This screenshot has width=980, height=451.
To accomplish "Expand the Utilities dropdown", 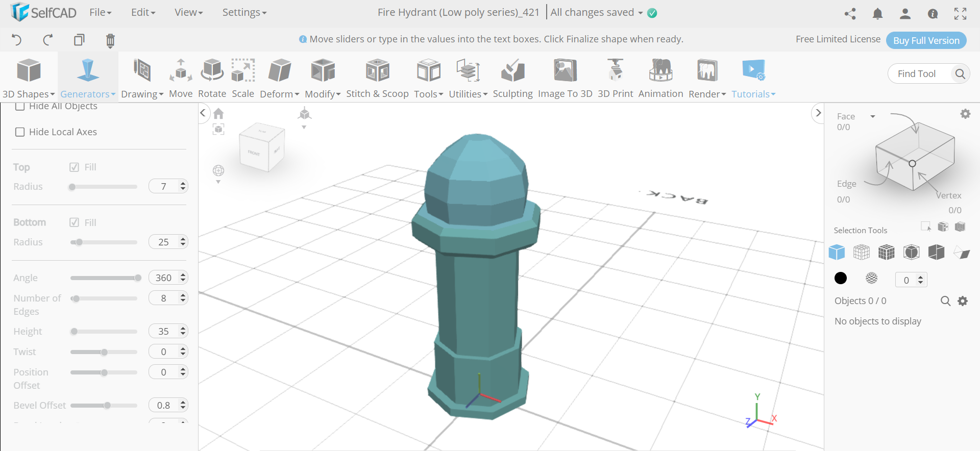I will point(468,94).
